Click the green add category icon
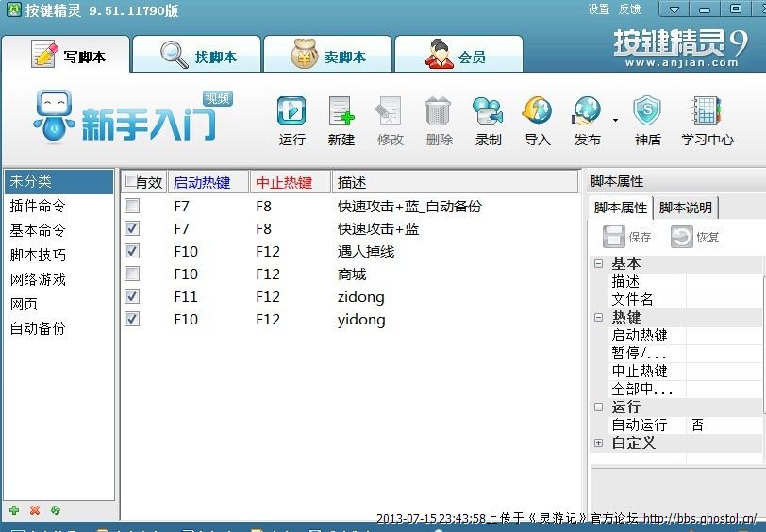Viewport: 766px width, 532px height. [x=14, y=510]
